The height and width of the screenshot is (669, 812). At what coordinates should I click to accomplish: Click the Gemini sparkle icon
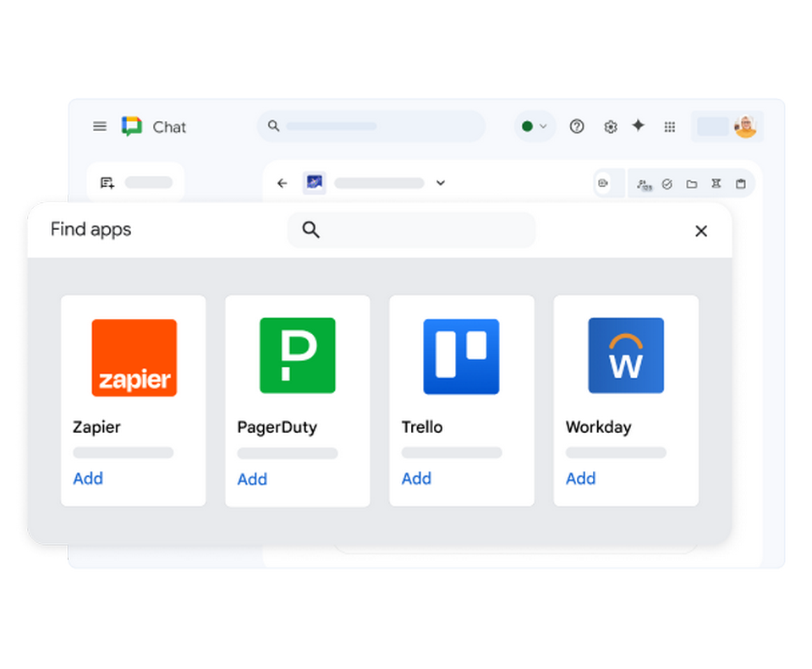tap(639, 126)
